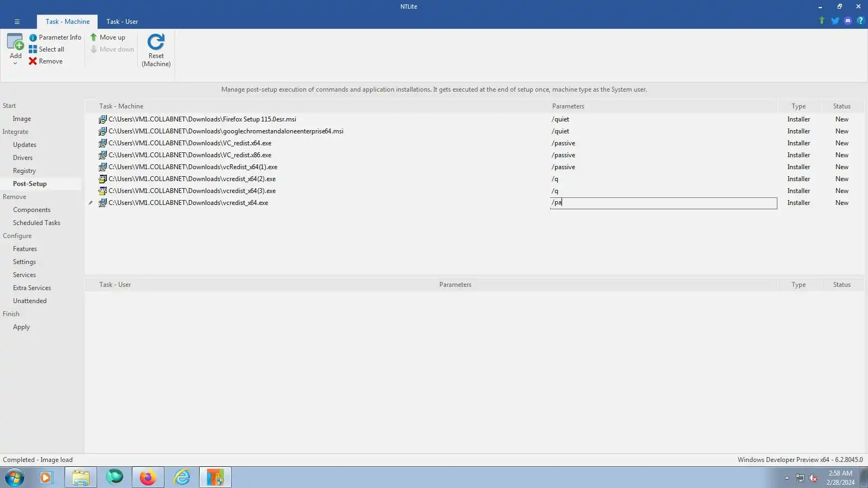Go to the Apply page

coord(21,327)
